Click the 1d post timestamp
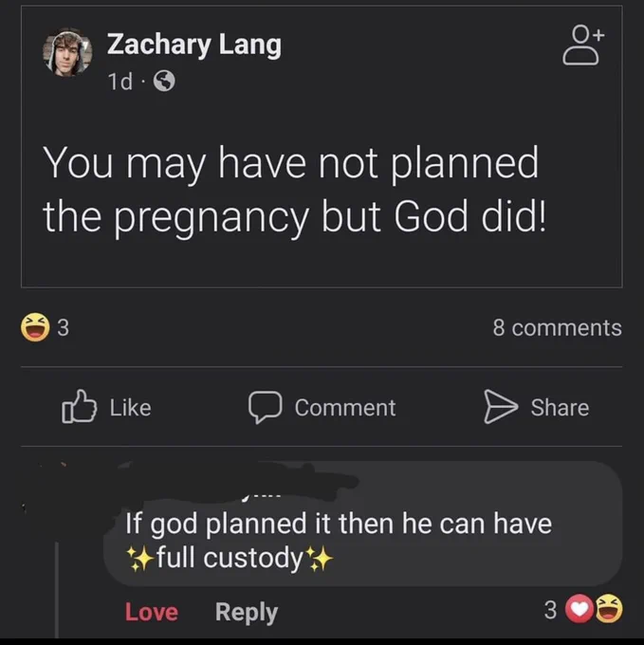 pyautogui.click(x=120, y=81)
